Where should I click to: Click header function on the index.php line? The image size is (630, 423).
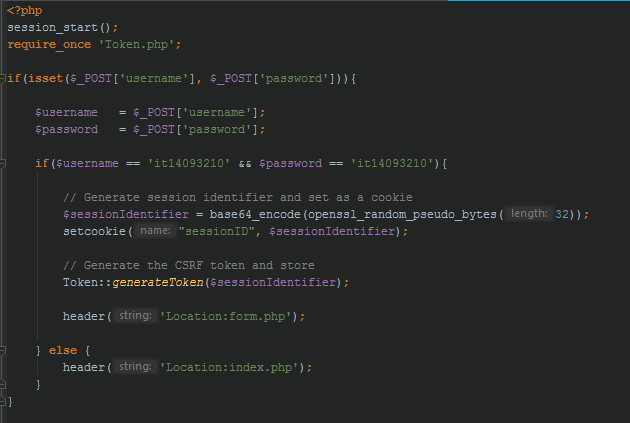(84, 367)
